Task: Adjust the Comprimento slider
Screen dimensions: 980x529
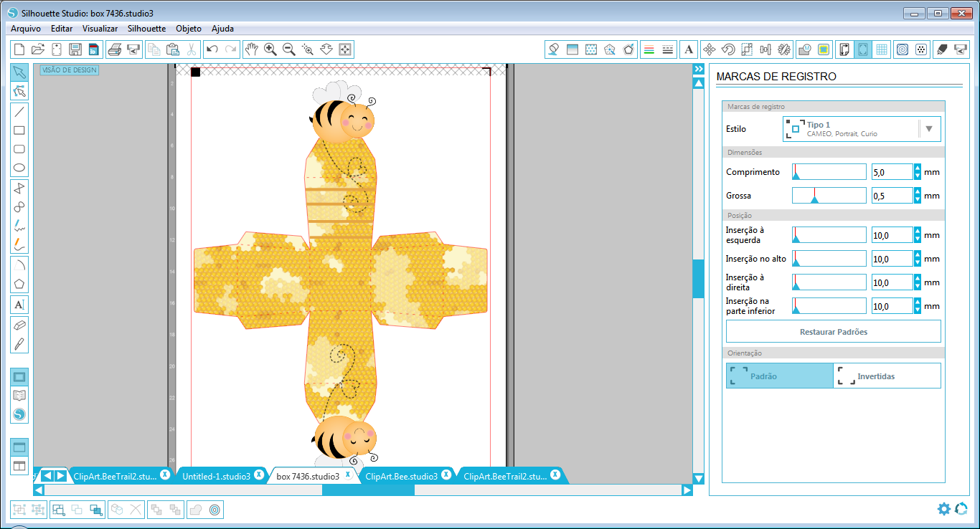Action: click(x=829, y=172)
